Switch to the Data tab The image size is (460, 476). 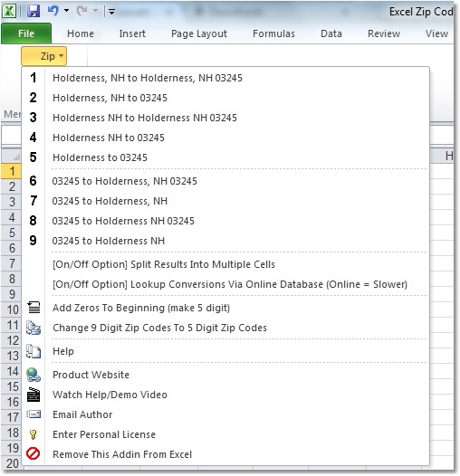click(x=331, y=33)
